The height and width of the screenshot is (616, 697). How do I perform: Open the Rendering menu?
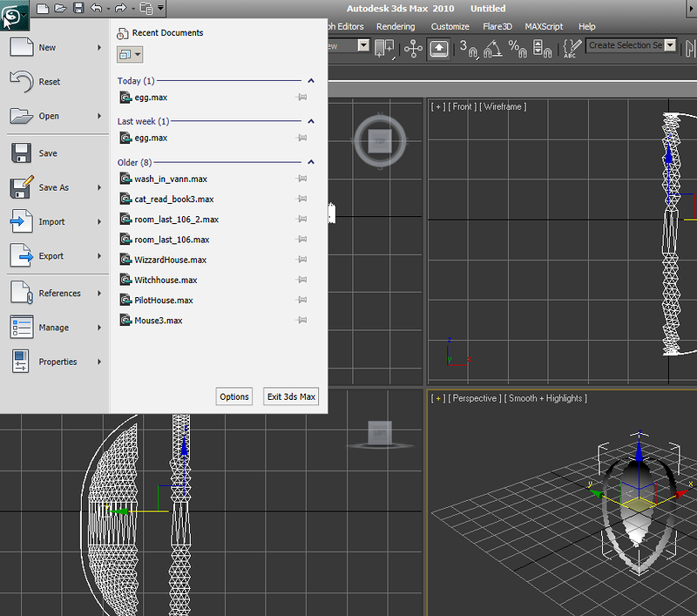pos(396,27)
